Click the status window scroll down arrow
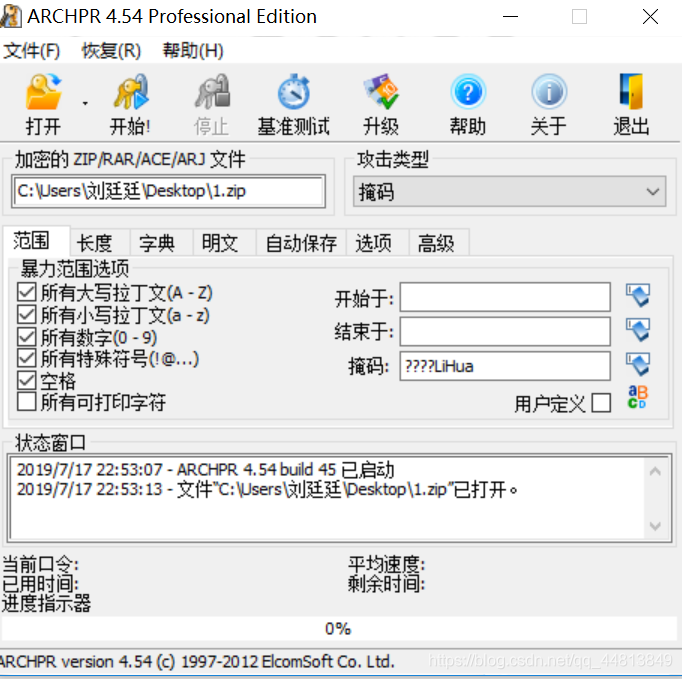The width and height of the screenshot is (682, 679). (x=655, y=525)
